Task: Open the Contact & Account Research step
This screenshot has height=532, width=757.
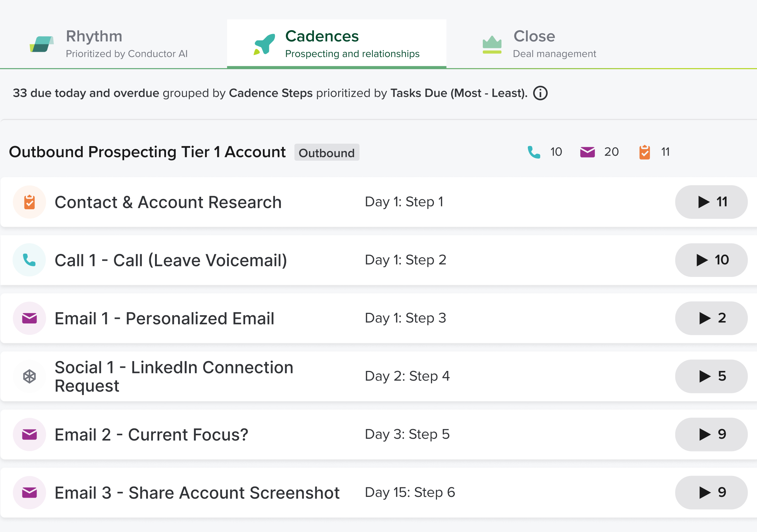Action: (168, 202)
